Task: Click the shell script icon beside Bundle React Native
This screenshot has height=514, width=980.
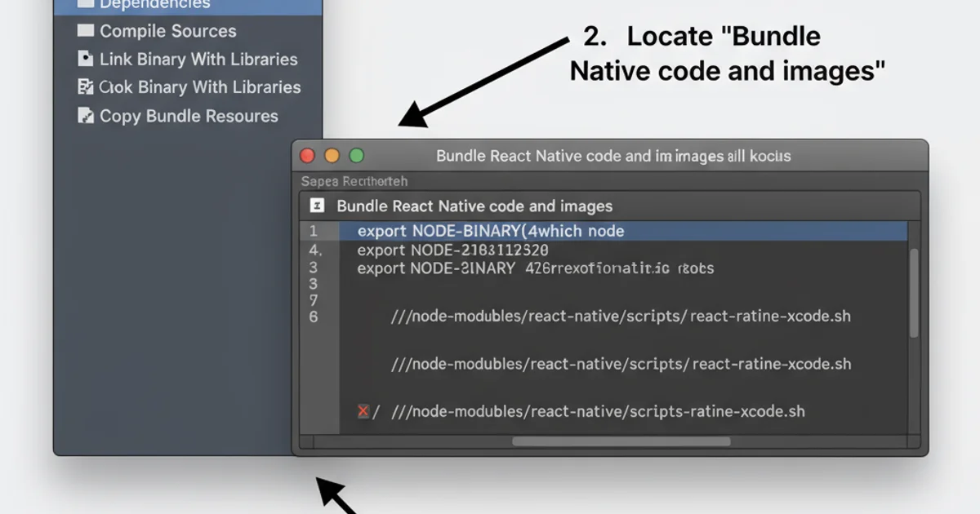Action: (318, 206)
